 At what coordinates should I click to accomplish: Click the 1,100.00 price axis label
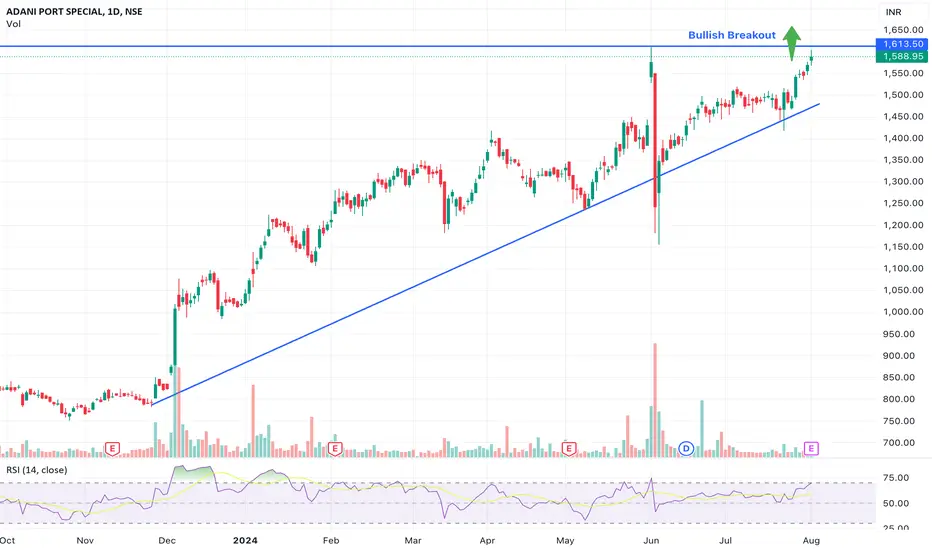pyautogui.click(x=903, y=268)
